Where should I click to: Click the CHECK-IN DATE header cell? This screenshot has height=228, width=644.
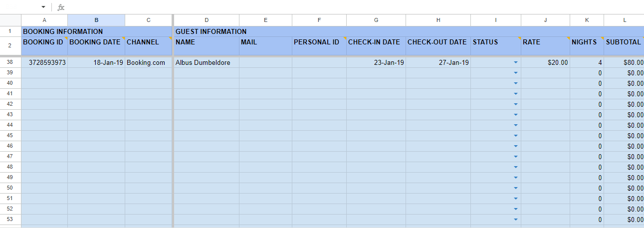coord(376,46)
